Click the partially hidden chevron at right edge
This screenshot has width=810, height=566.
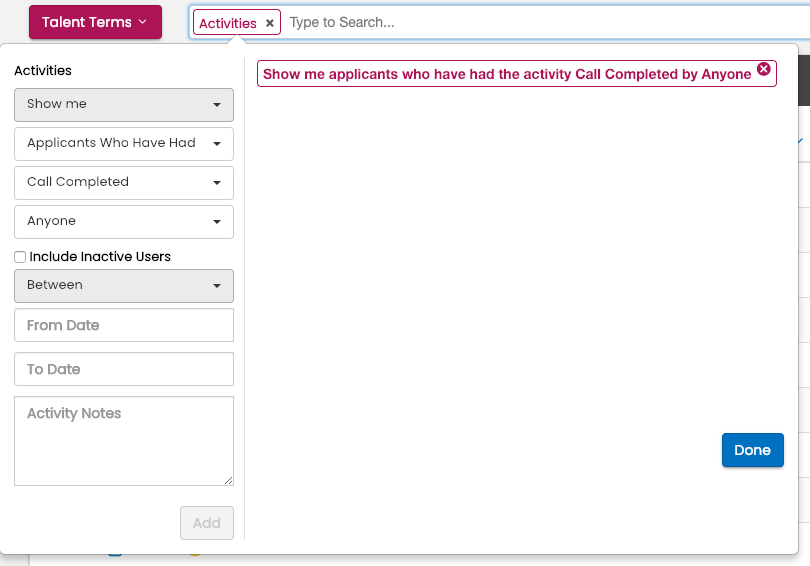pos(801,142)
